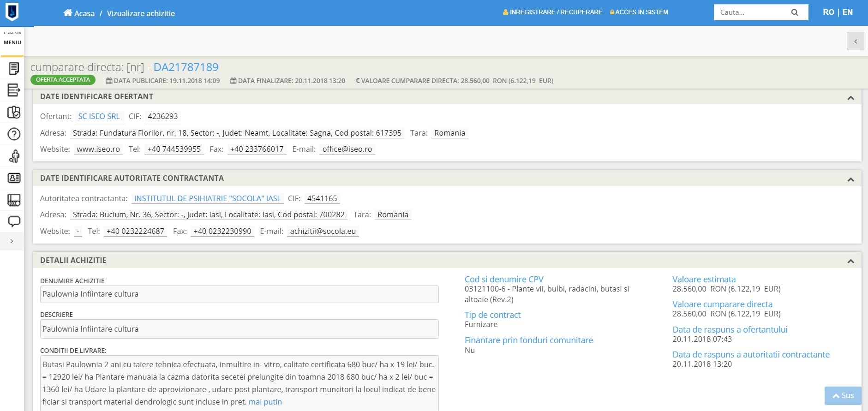The width and height of the screenshot is (868, 411).
Task: Click the lock icon for ACCES IN SISTEM
Action: point(612,12)
